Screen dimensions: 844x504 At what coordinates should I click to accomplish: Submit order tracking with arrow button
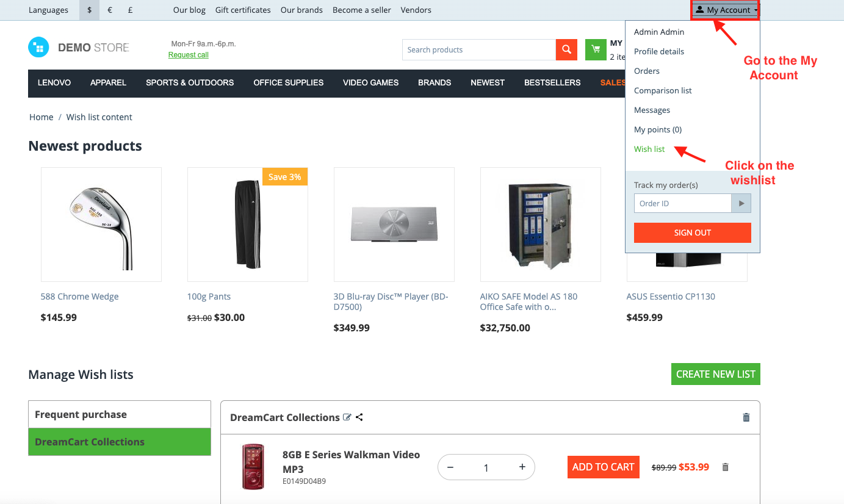[741, 203]
